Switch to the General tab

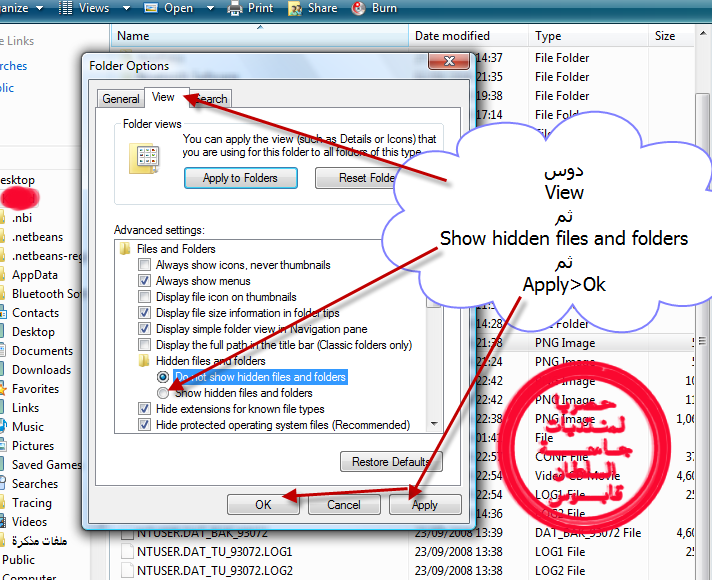coord(121,99)
